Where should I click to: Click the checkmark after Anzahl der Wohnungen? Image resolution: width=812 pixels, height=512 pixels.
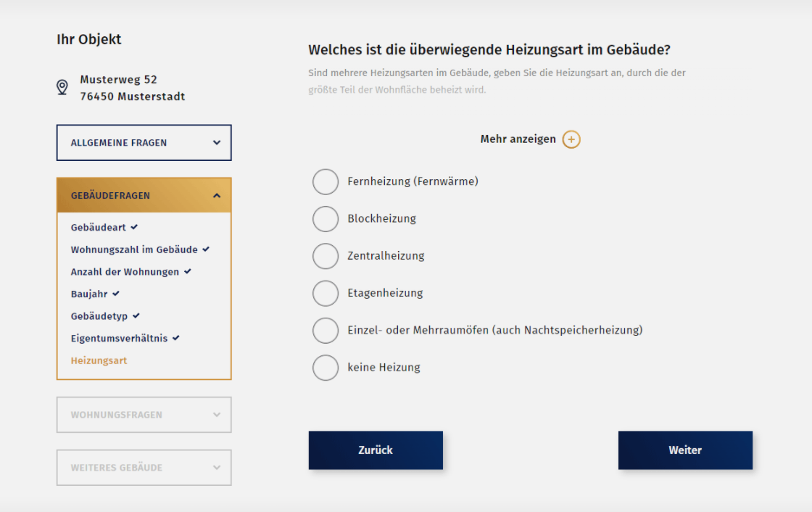[x=188, y=271]
